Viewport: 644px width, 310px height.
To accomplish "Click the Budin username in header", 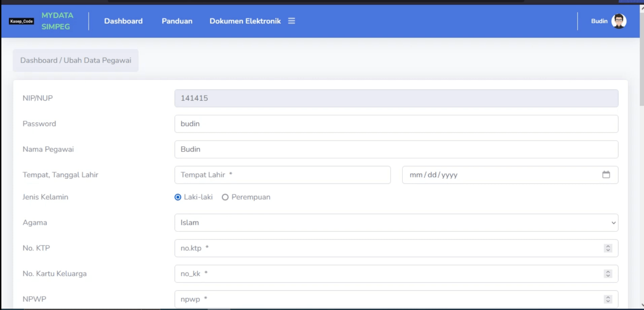I will point(599,21).
